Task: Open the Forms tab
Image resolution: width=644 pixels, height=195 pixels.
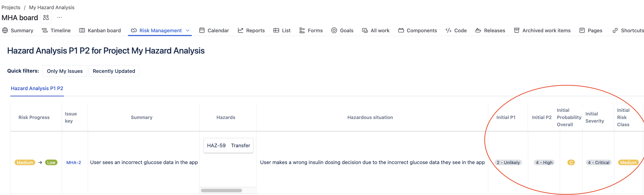Action: 315,30
